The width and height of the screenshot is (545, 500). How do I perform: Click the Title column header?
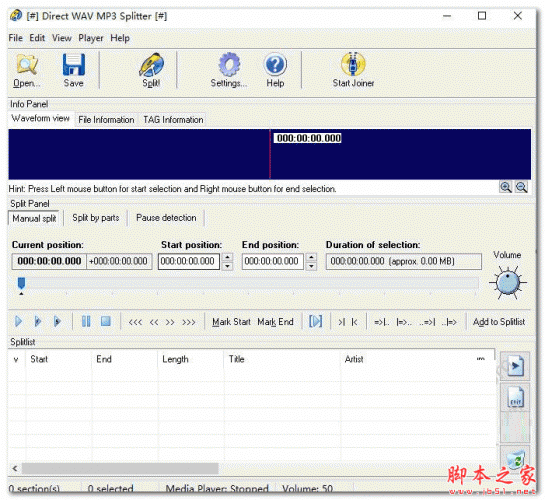[282, 359]
